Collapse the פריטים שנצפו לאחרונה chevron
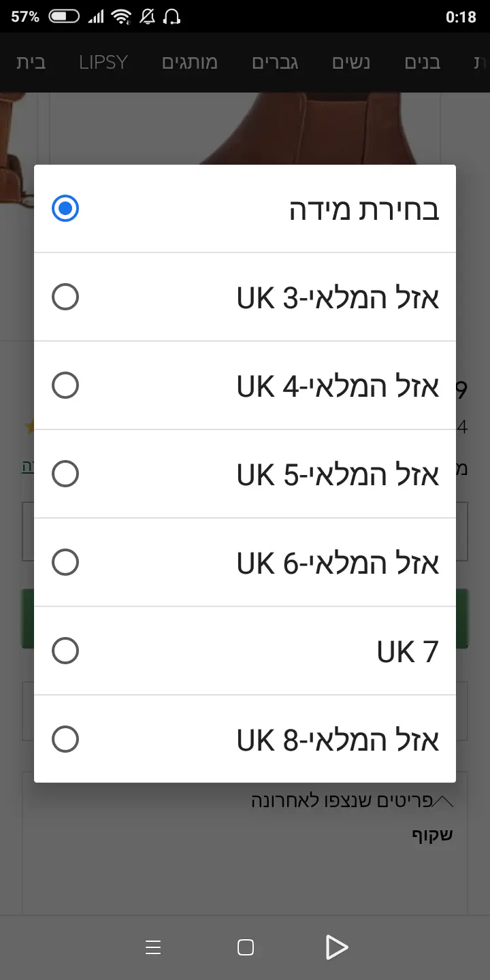Screen dimensions: 490x980 (442, 801)
